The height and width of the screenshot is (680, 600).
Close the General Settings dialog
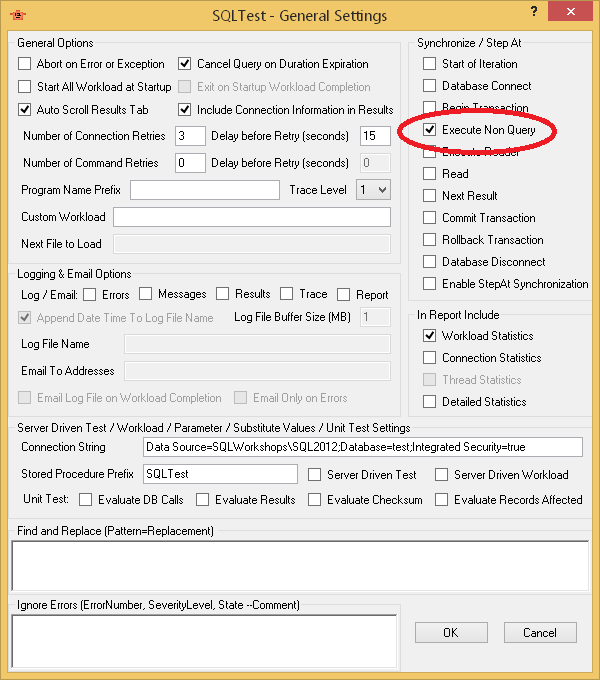[x=570, y=11]
